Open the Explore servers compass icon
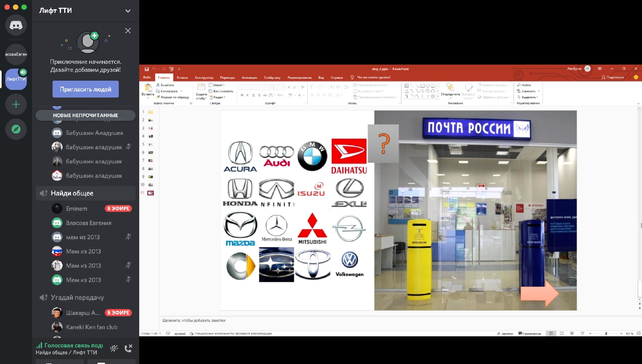The height and width of the screenshot is (364, 642). 16,129
